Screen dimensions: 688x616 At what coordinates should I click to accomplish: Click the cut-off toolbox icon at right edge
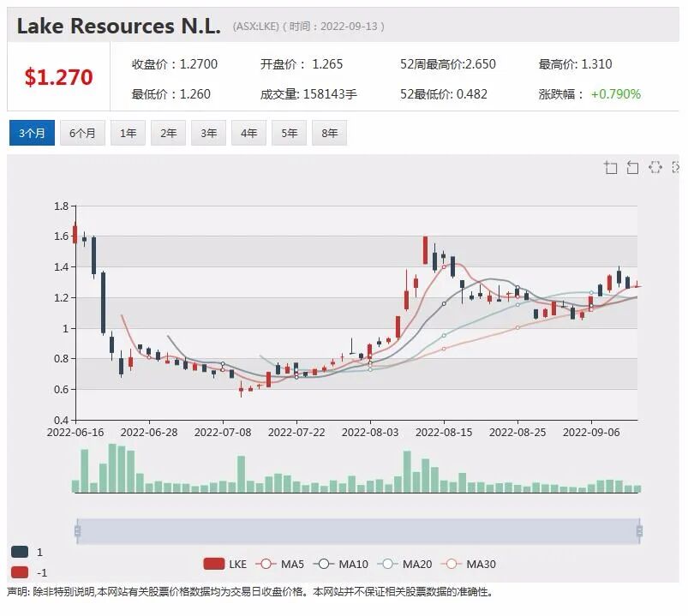click(x=676, y=167)
